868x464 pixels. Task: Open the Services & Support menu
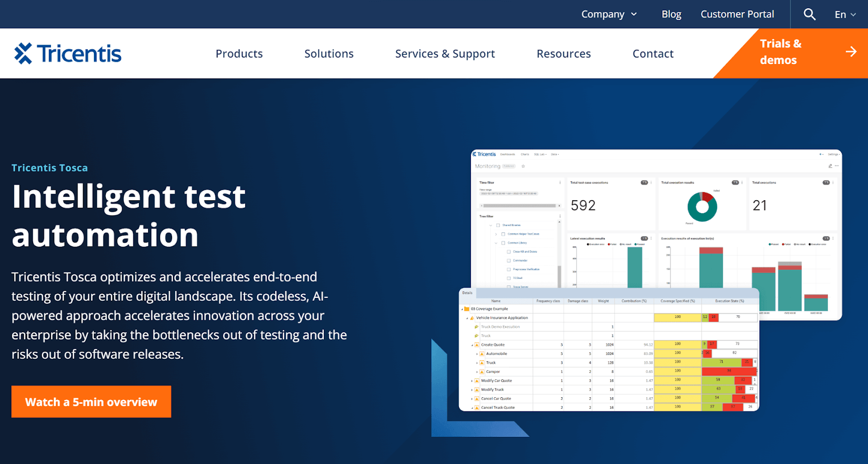coord(445,54)
